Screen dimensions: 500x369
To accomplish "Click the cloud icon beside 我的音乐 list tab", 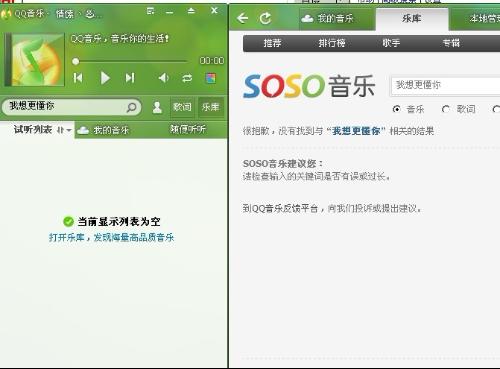I will (x=83, y=130).
